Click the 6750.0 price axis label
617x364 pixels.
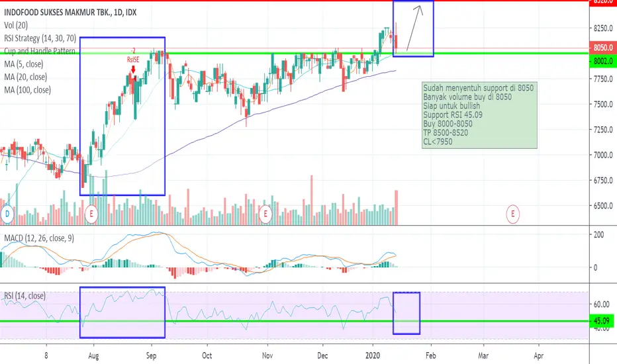click(603, 180)
